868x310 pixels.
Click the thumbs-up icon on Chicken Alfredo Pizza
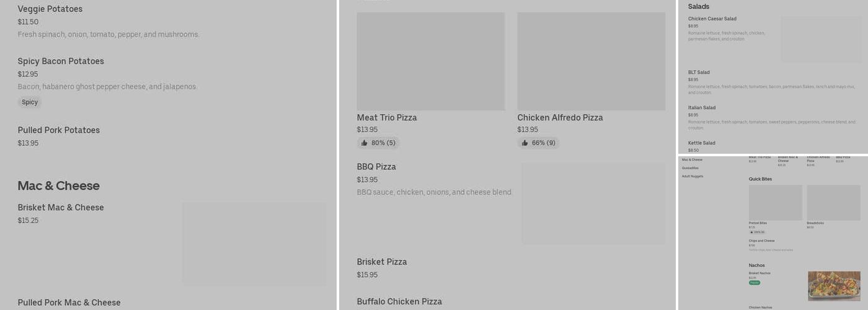pyautogui.click(x=525, y=143)
